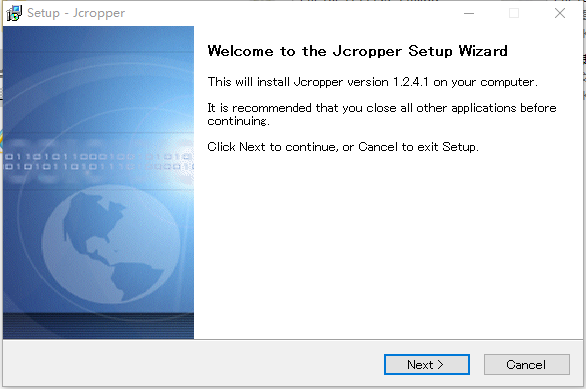Image resolution: width=586 pixels, height=389 pixels.
Task: Click the "Welcome to the Jcropper Setup Wizard" heading
Action: pos(357,51)
